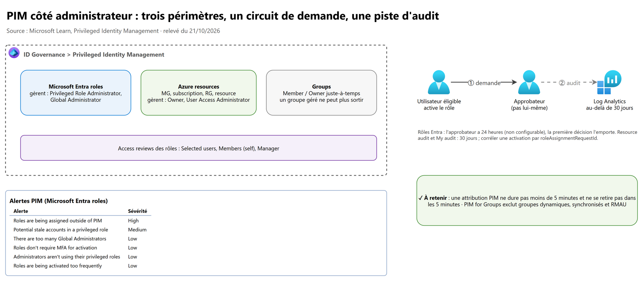Open the Groups scope box
Image resolution: width=644 pixels, height=282 pixels.
[321, 93]
